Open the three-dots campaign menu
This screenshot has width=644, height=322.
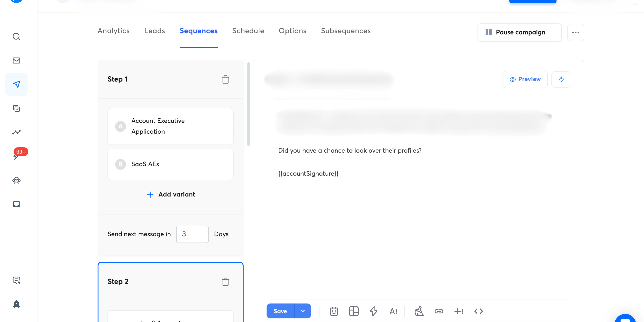tap(576, 33)
